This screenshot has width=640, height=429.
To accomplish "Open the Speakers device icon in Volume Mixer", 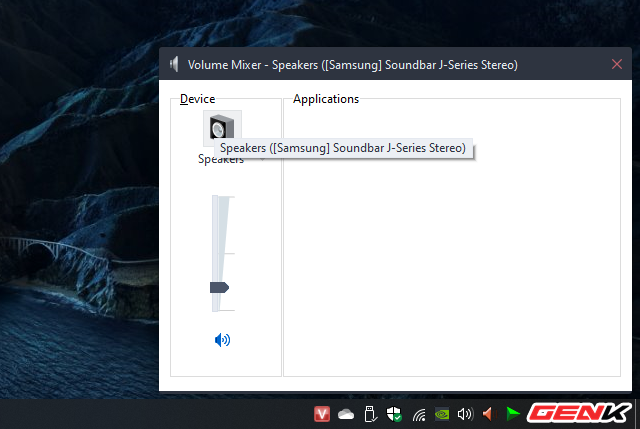I will (222, 127).
